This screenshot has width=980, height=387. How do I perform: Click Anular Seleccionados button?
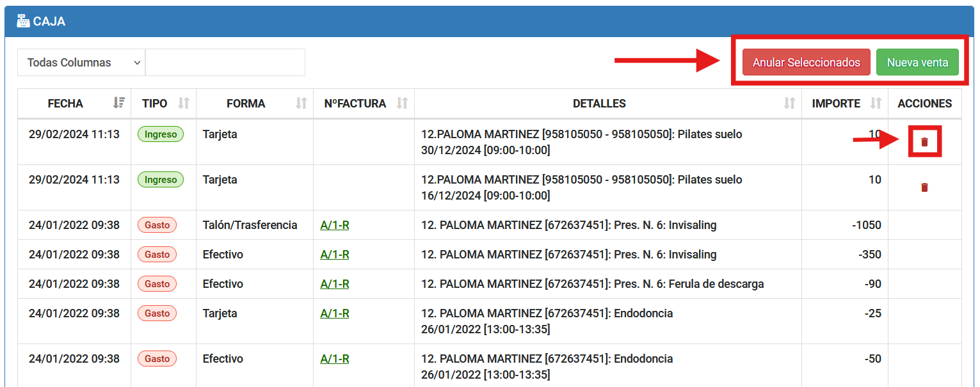(x=806, y=63)
